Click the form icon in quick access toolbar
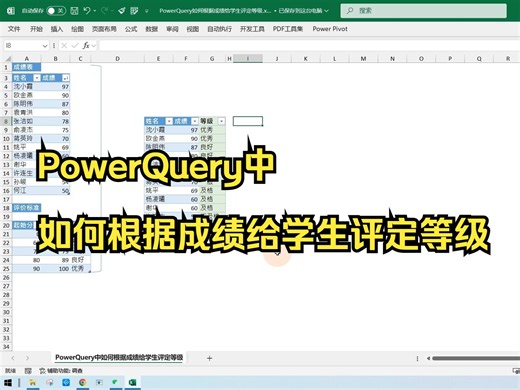520x390 pixels. coord(134,11)
